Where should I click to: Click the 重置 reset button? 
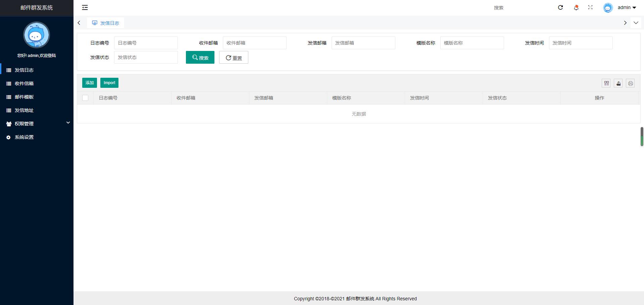tap(234, 57)
